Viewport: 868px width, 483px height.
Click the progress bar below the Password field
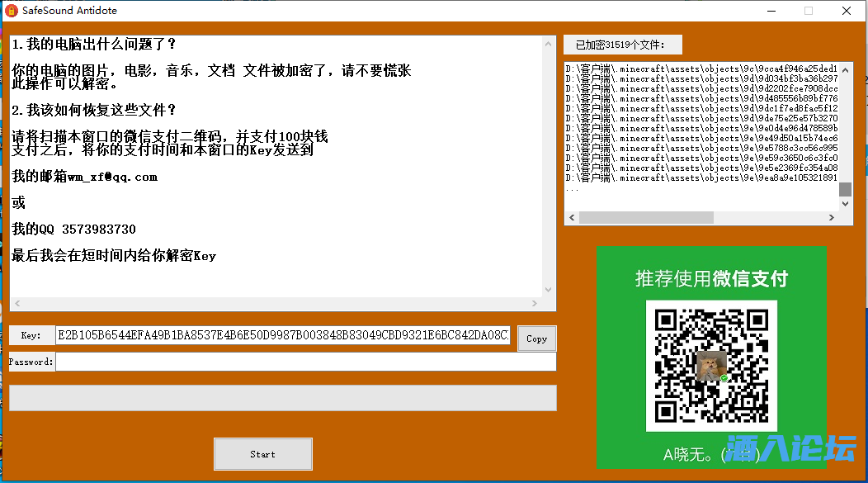[x=281, y=398]
